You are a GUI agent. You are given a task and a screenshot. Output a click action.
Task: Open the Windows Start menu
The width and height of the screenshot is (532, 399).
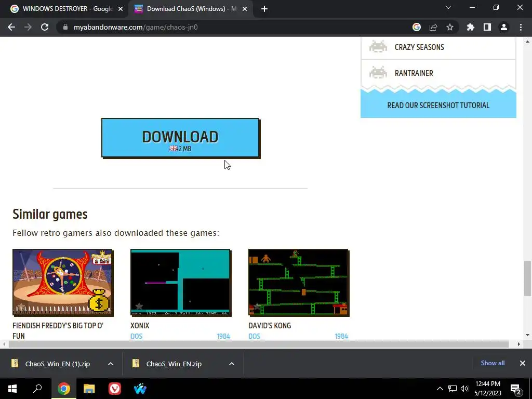click(12, 389)
